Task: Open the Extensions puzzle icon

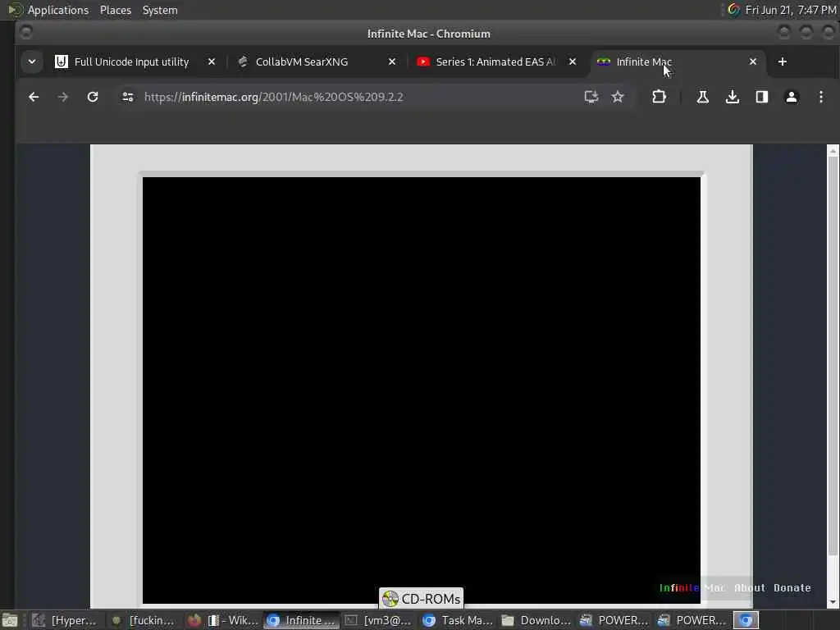Action: point(659,97)
